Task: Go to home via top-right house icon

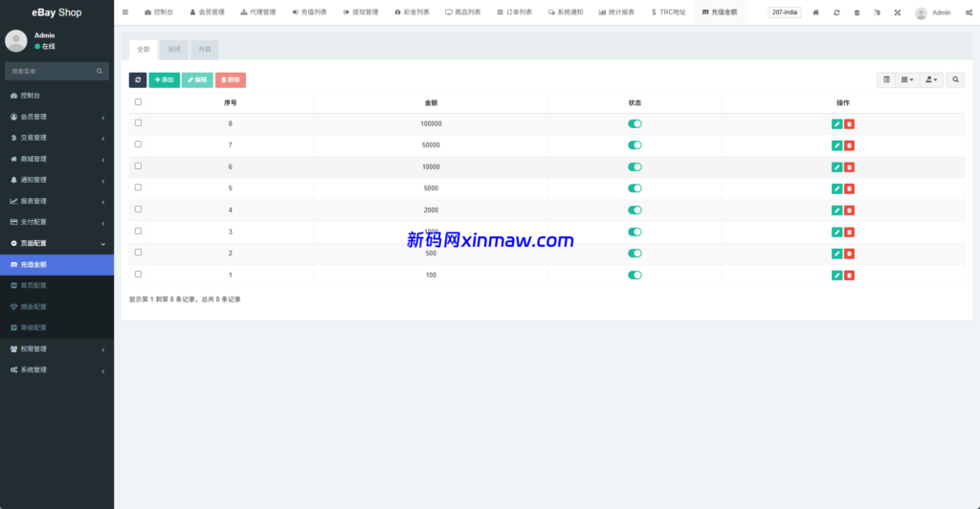Action: point(815,12)
